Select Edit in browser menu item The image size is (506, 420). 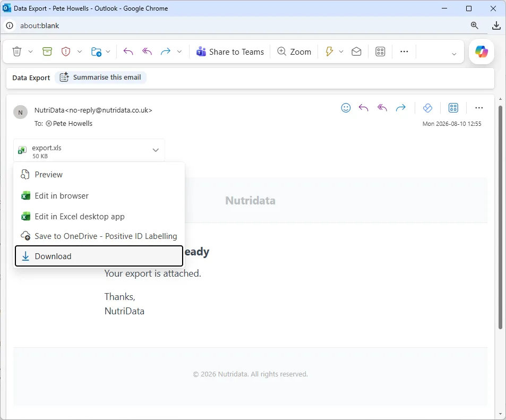tap(99, 196)
